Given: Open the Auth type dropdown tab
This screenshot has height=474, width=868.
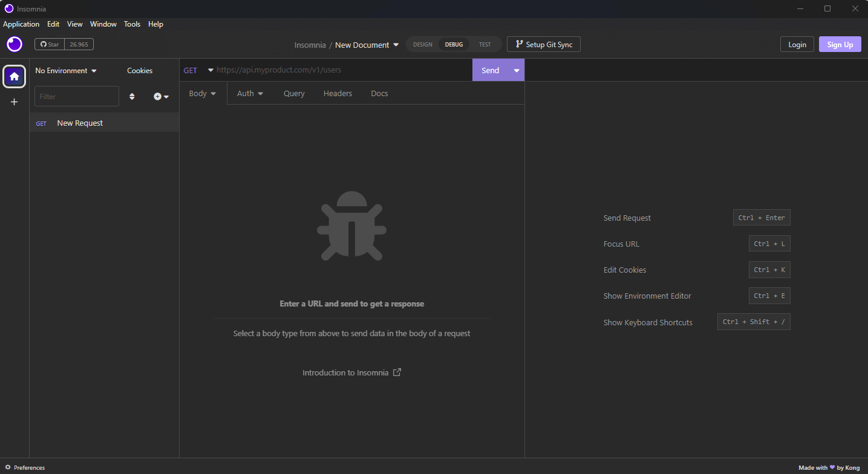Looking at the screenshot, I should pos(250,94).
